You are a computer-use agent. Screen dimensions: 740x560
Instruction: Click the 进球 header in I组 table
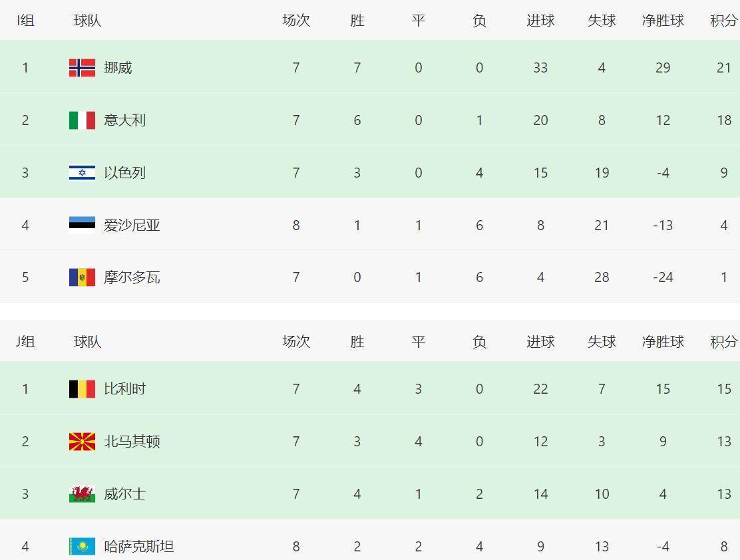540,21
